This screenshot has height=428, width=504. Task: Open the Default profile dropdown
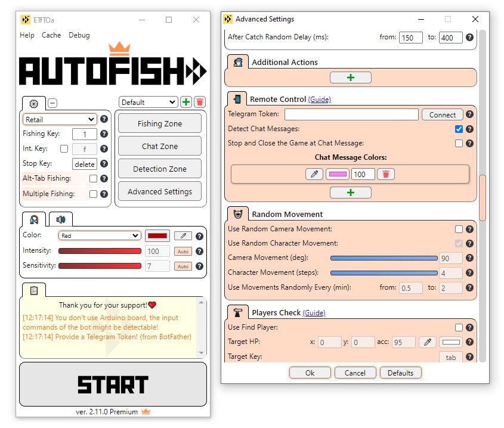pos(148,102)
